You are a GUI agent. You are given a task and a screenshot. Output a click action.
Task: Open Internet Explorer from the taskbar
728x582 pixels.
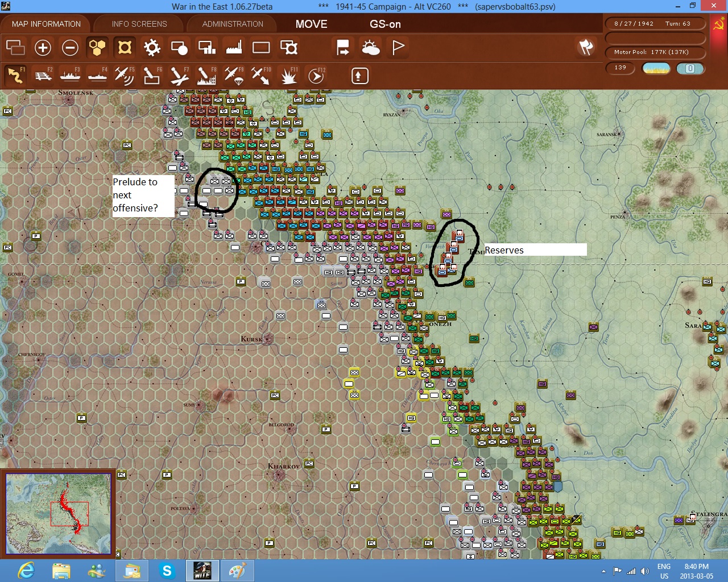click(26, 571)
